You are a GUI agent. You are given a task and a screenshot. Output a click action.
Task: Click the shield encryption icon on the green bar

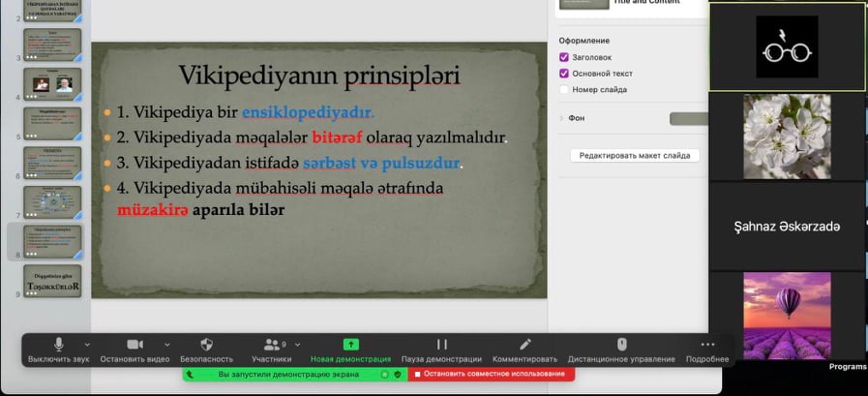click(398, 375)
